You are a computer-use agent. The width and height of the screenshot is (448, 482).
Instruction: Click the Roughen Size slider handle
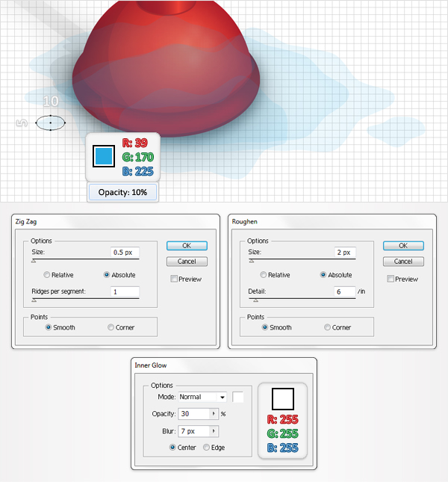pos(252,261)
